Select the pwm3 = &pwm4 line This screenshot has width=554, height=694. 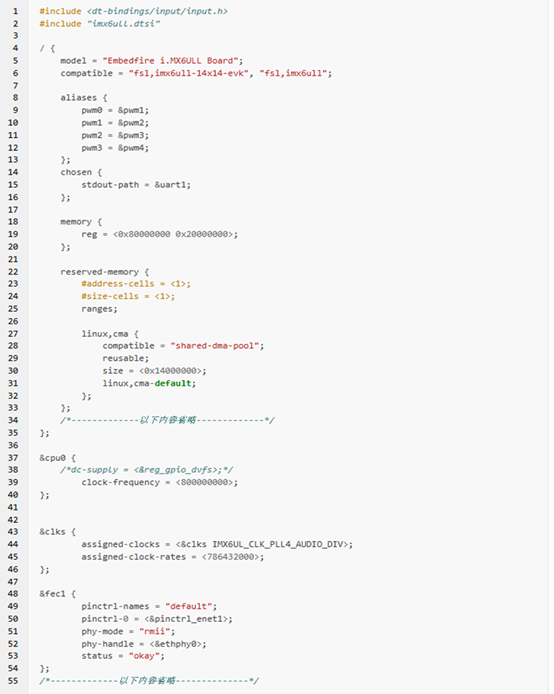point(115,147)
